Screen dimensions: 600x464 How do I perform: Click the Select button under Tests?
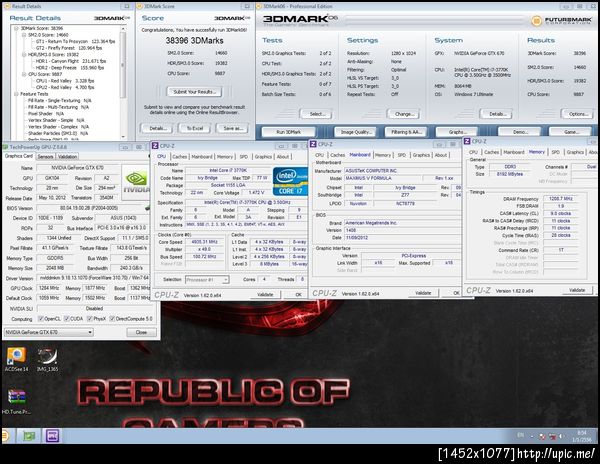click(316, 114)
